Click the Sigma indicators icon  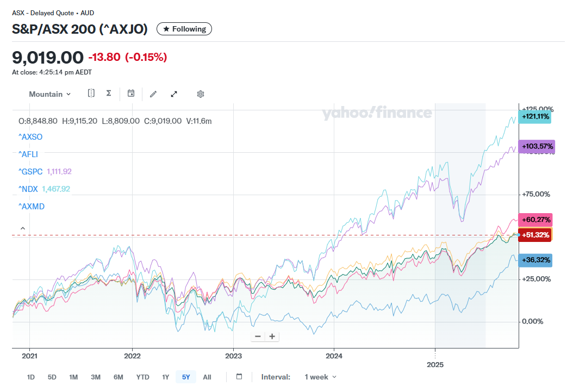(109, 94)
